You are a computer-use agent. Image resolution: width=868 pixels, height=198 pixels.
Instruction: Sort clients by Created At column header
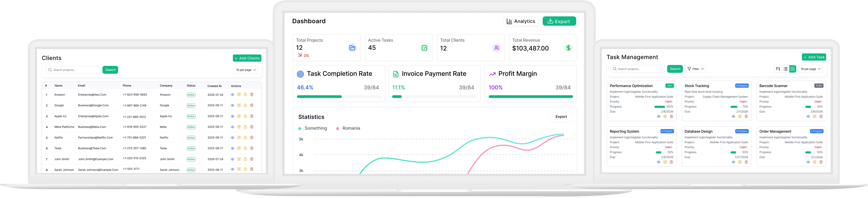coord(215,86)
